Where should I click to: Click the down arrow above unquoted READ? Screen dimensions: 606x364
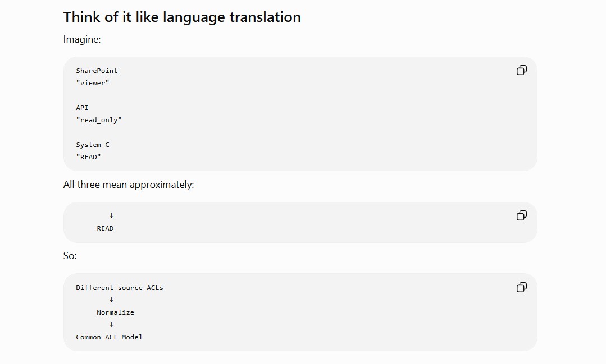click(111, 216)
